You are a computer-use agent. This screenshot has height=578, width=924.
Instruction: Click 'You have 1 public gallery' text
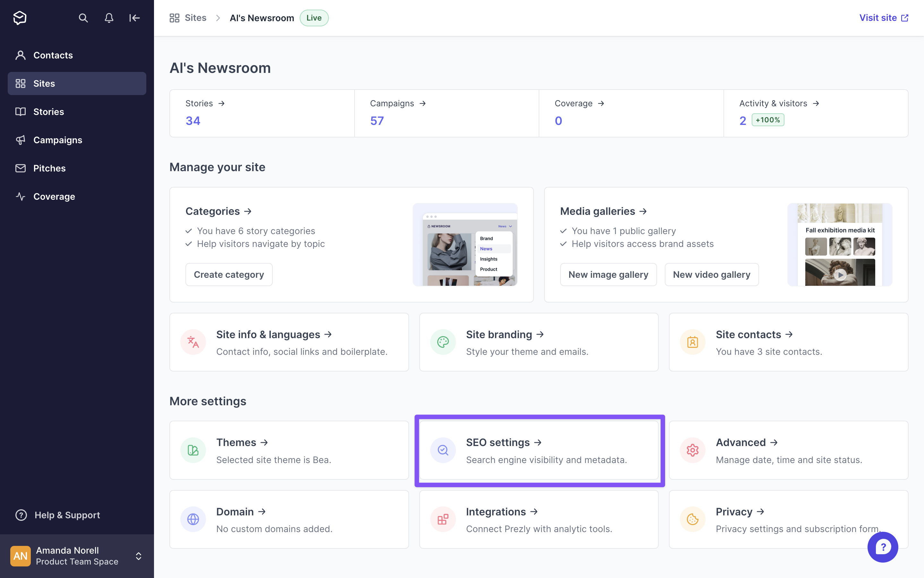tap(623, 231)
